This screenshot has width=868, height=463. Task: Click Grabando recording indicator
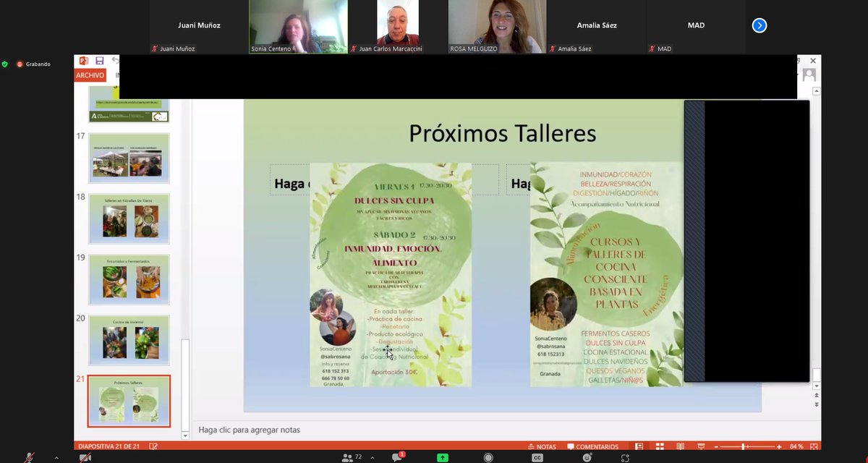[34, 64]
